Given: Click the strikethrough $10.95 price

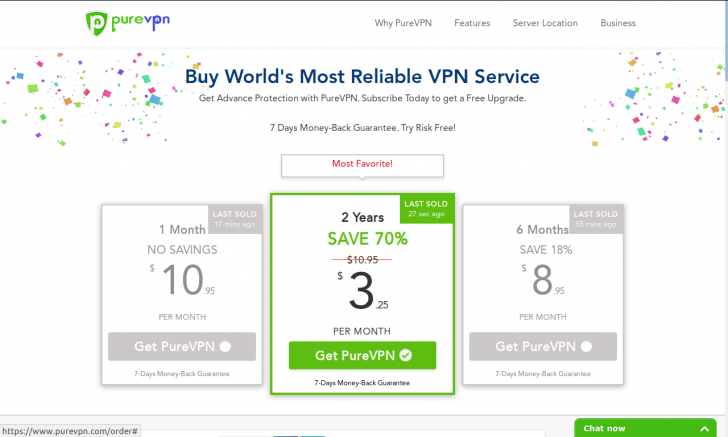Looking at the screenshot, I should tap(362, 260).
